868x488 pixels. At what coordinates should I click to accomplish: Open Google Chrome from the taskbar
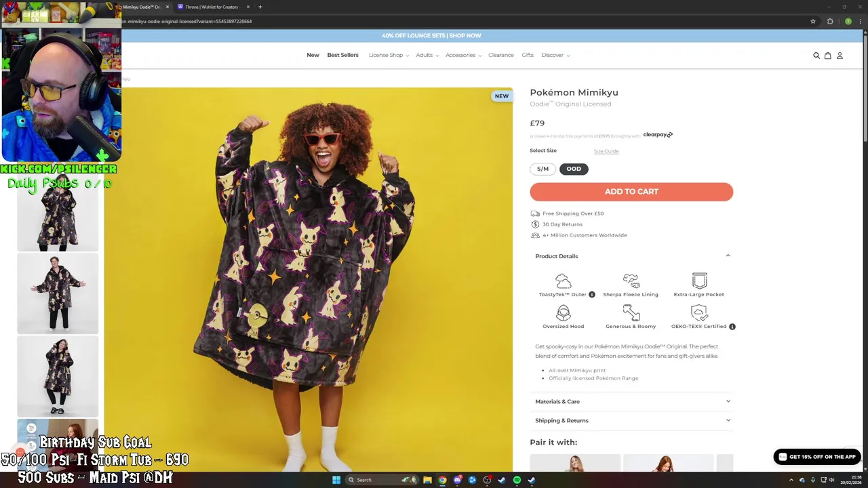pos(442,480)
